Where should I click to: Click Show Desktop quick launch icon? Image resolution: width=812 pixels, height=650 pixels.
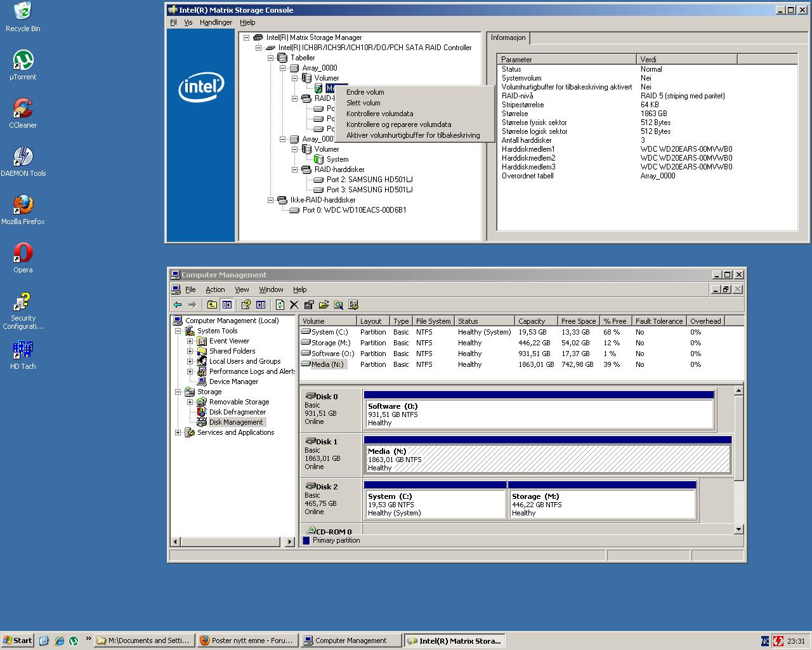pyautogui.click(x=44, y=640)
